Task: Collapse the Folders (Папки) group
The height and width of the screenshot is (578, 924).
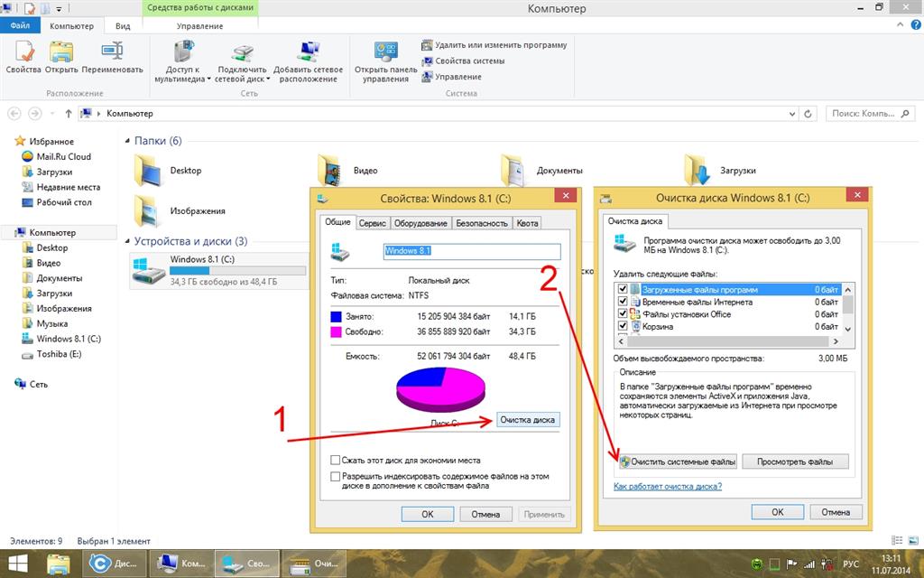Action: pos(127,141)
